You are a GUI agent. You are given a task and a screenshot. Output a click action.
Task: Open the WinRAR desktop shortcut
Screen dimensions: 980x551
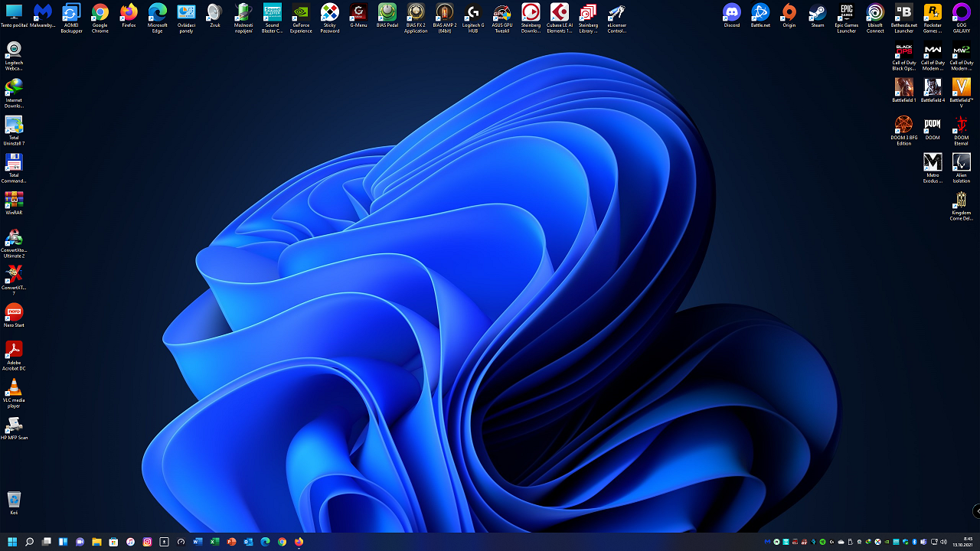coord(14,200)
